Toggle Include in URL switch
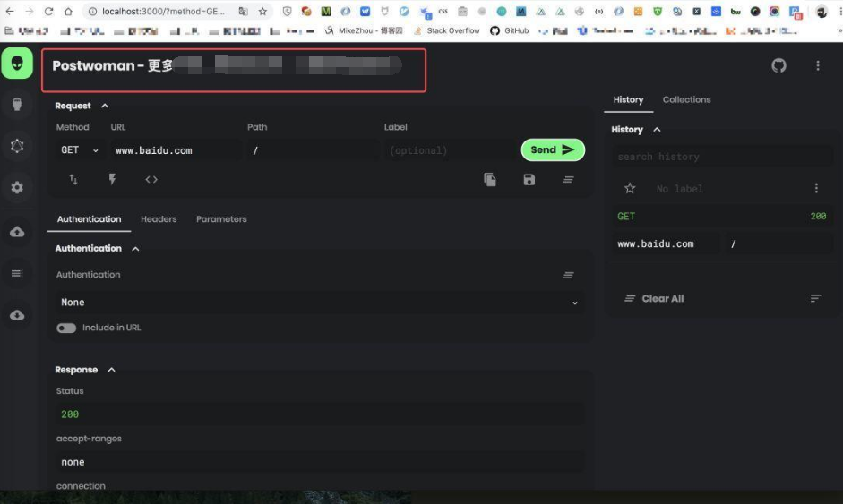This screenshot has height=504, width=843. pyautogui.click(x=66, y=328)
